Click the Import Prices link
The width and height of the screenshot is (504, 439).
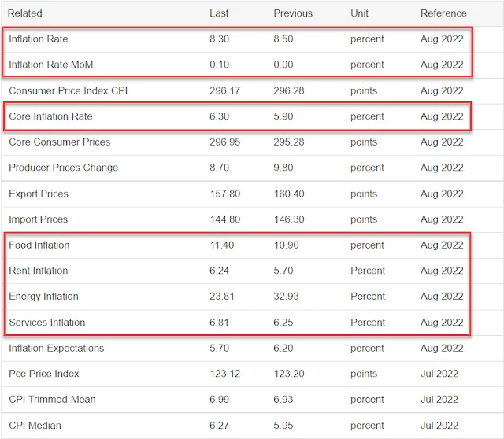pyautogui.click(x=39, y=219)
